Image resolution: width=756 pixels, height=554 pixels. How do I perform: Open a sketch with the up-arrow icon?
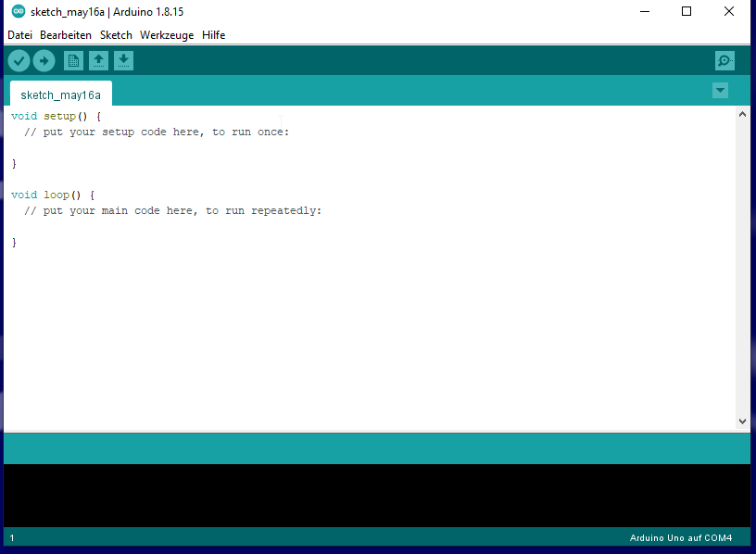[x=98, y=61]
